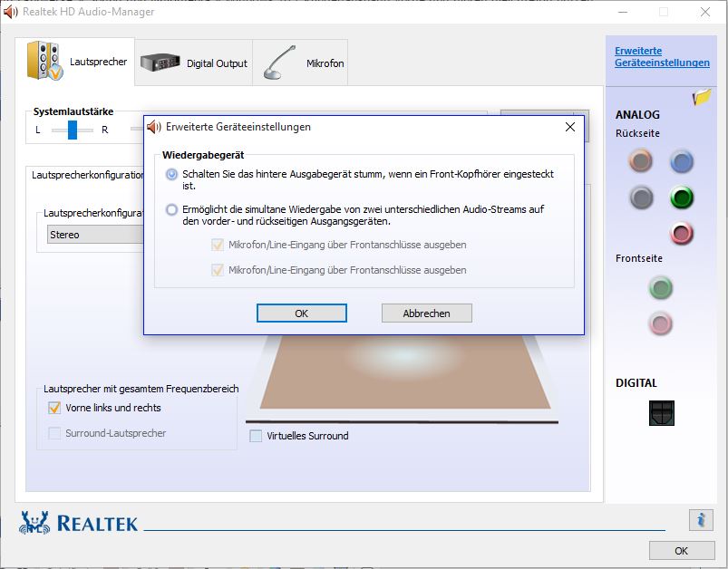
Task: Click the pink front panel jack
Action: click(x=660, y=323)
